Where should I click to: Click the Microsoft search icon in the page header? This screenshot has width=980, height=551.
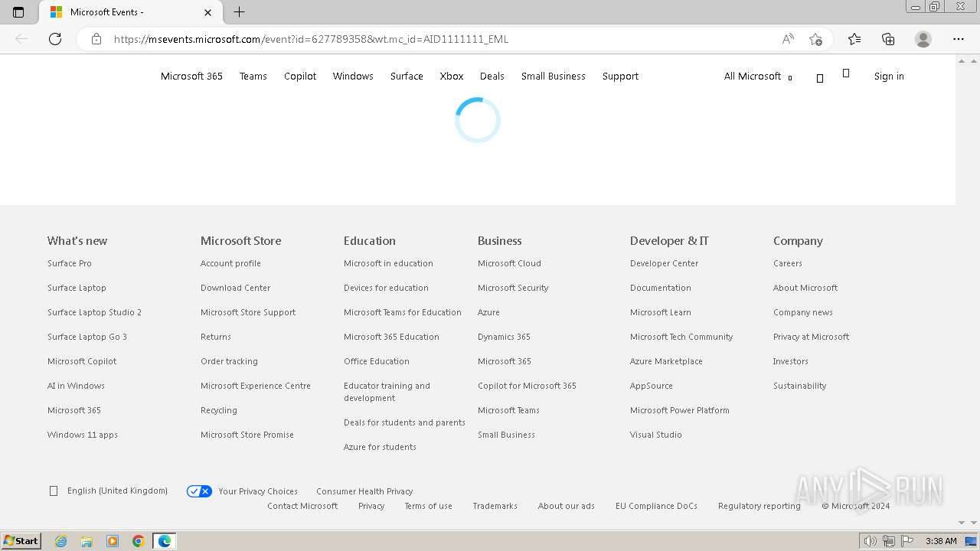tap(820, 78)
